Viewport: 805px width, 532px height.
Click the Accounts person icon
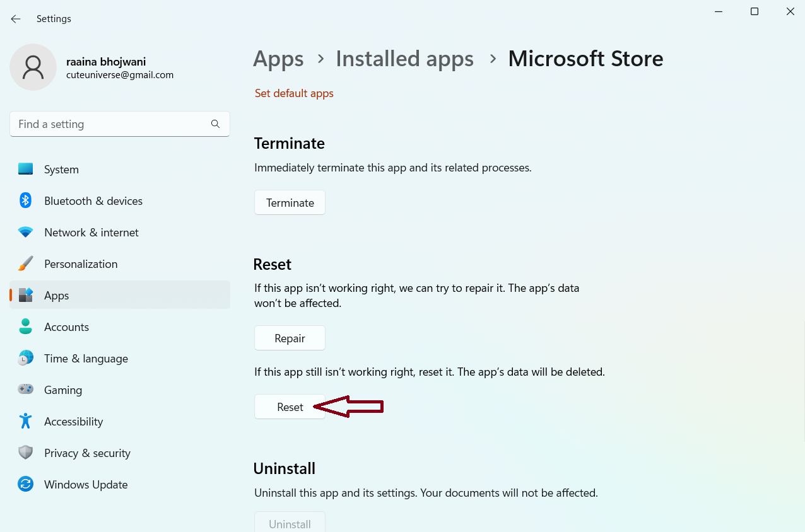[x=26, y=327]
